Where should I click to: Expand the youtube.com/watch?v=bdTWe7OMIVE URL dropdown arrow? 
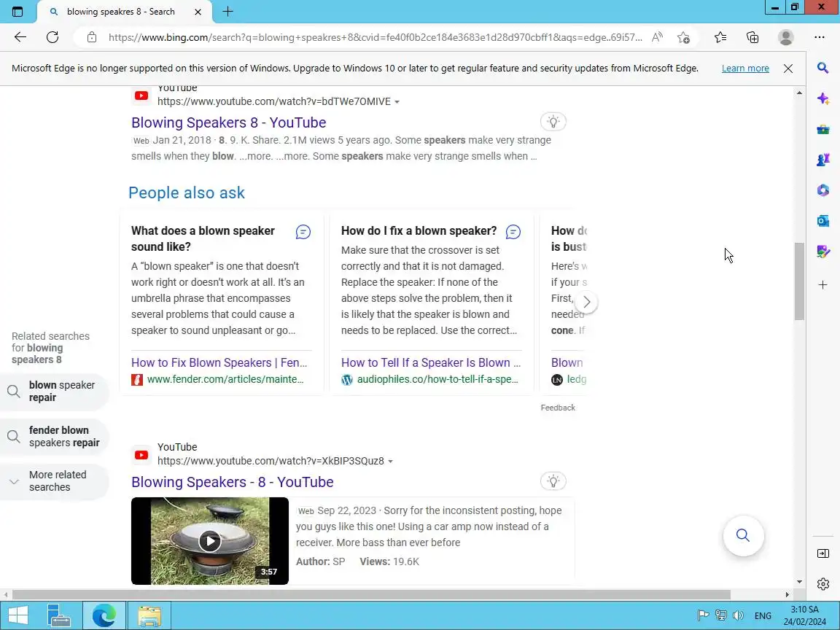(397, 102)
